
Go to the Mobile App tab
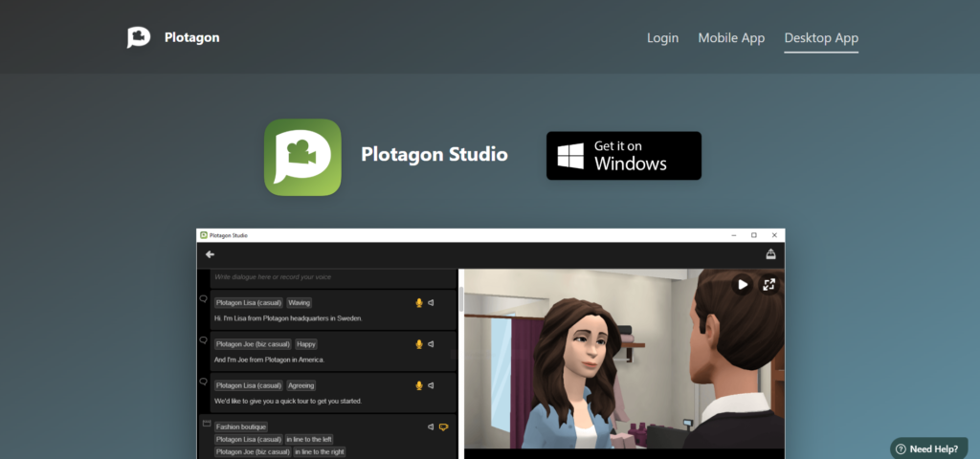[731, 38]
